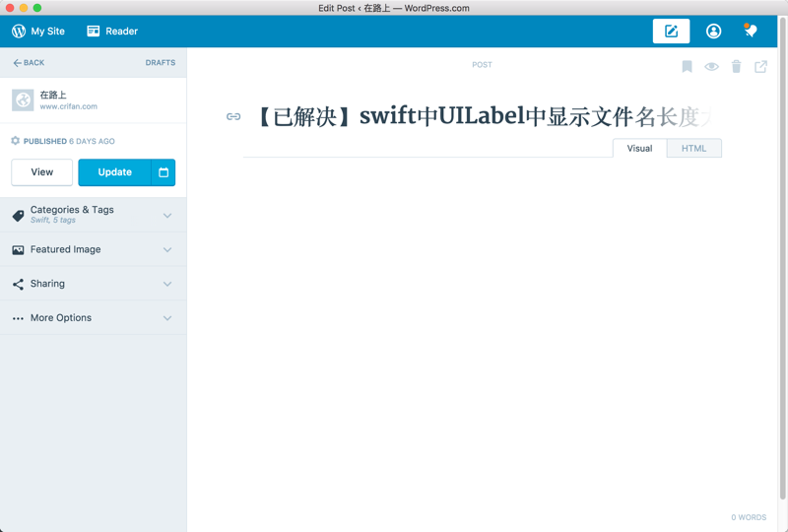The width and height of the screenshot is (788, 532).
Task: Open post in new window icon
Action: (x=760, y=66)
